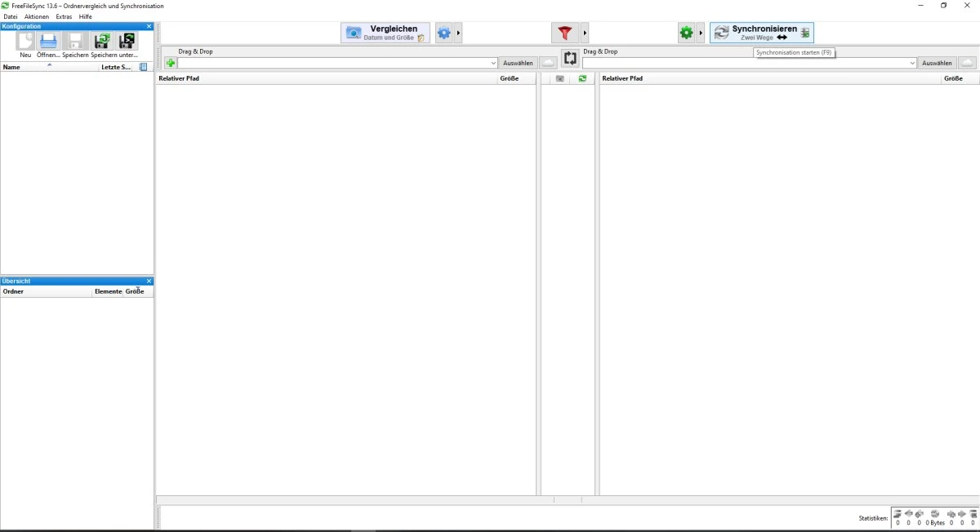Open synchronization settings green gear
This screenshot has height=532, width=980.
(x=686, y=33)
